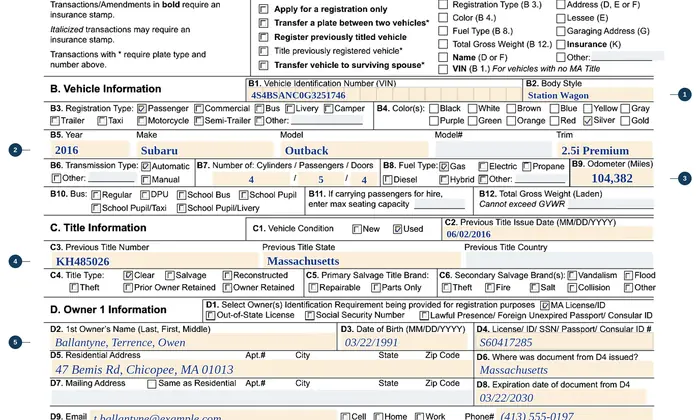Check the Electric fuel type box
Viewport: 700px width, 420px height.
pos(483,166)
